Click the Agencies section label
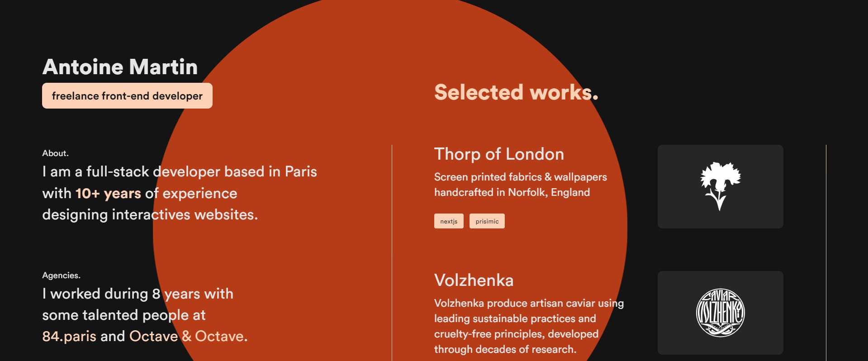This screenshot has height=361, width=868. pos(61,275)
